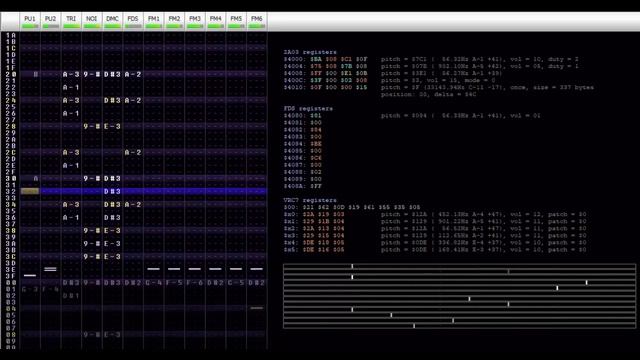Select A-1 note in TRI row 26
The image size is (640, 360).
tap(71, 113)
